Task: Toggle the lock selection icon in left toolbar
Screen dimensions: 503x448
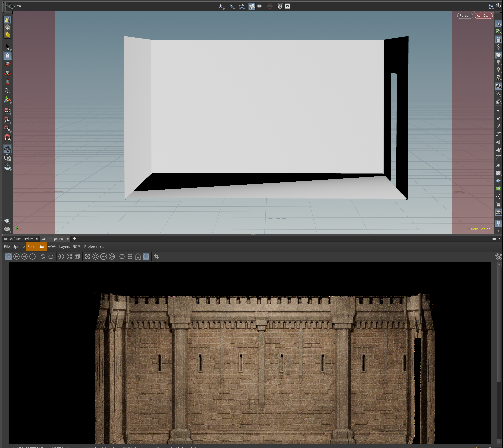Action: click(x=7, y=56)
